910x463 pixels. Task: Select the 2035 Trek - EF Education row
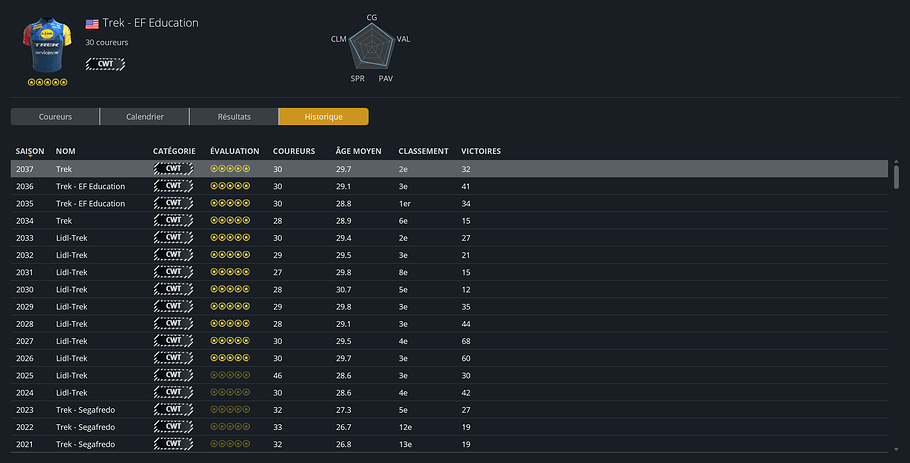point(449,204)
